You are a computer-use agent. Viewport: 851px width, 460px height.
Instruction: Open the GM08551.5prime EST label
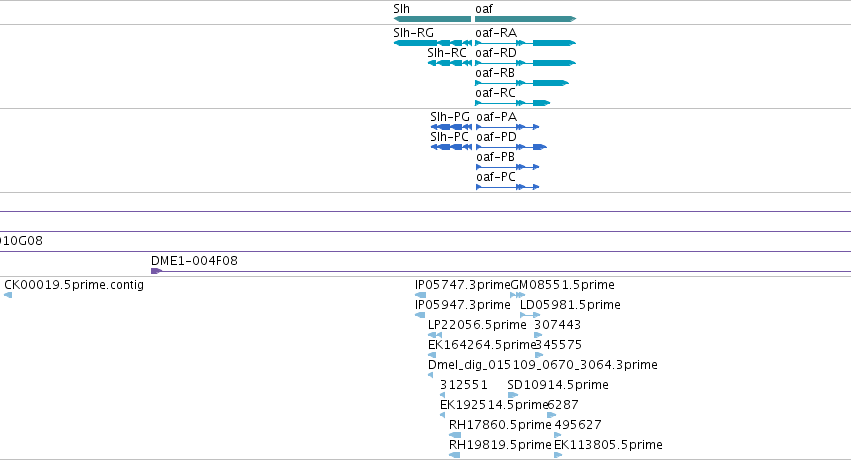point(563,285)
